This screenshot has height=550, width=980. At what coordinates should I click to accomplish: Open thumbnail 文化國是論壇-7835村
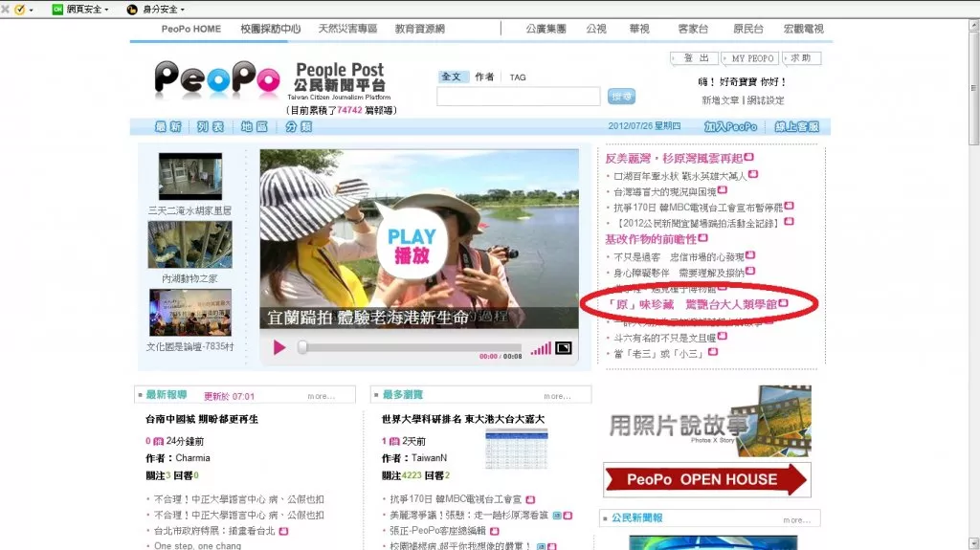point(190,313)
